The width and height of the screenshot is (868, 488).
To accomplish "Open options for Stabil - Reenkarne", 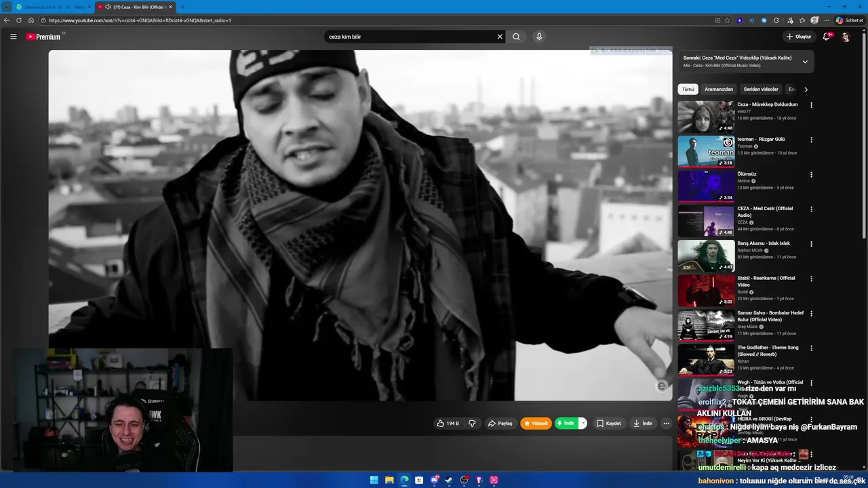I will pyautogui.click(x=811, y=279).
